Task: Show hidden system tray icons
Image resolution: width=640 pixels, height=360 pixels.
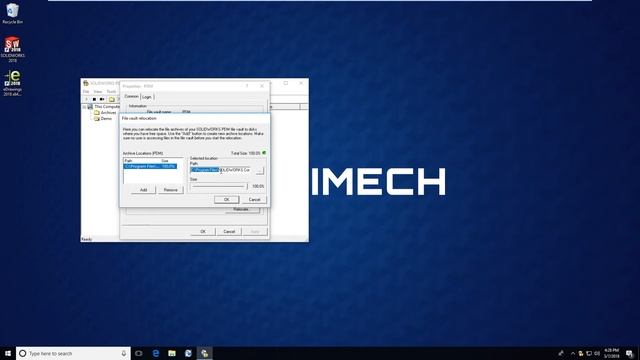Action: pyautogui.click(x=573, y=353)
